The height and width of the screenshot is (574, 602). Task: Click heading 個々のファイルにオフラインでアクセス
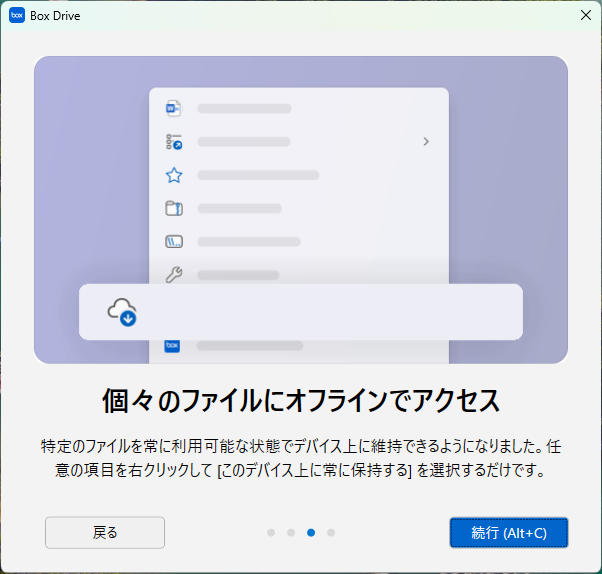(301, 400)
